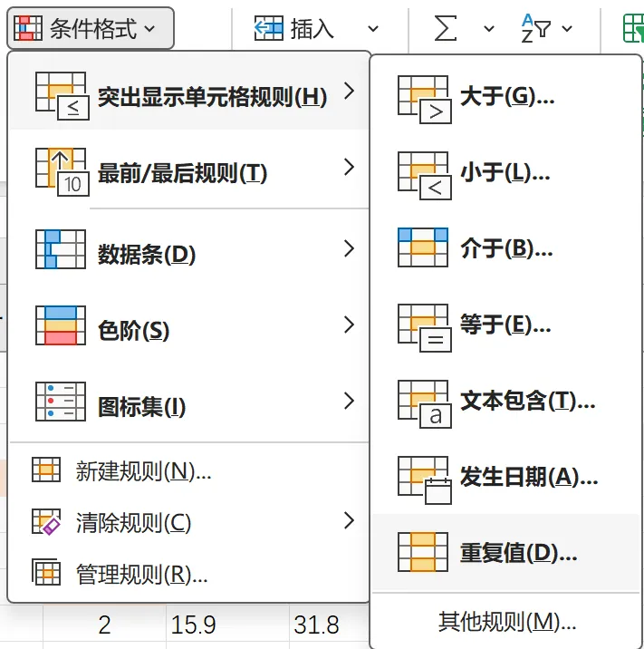Click the Text Contains (文本包含) icon
Viewport: 644px width, 649px height.
click(x=423, y=401)
